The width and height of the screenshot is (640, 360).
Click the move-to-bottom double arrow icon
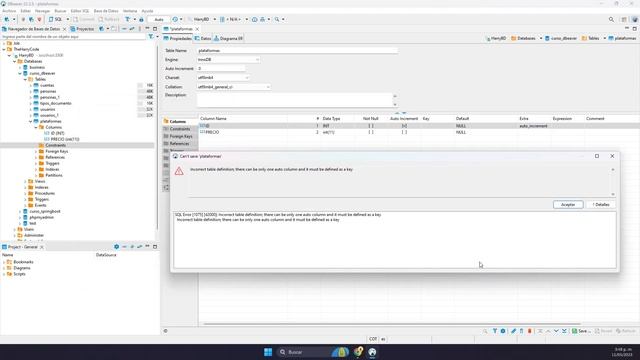coord(564,331)
